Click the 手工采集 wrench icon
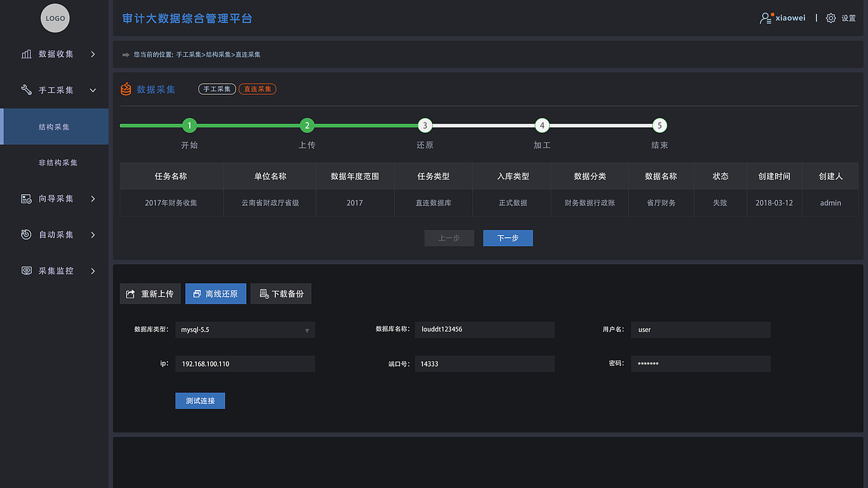This screenshot has height=488, width=868. [x=26, y=89]
